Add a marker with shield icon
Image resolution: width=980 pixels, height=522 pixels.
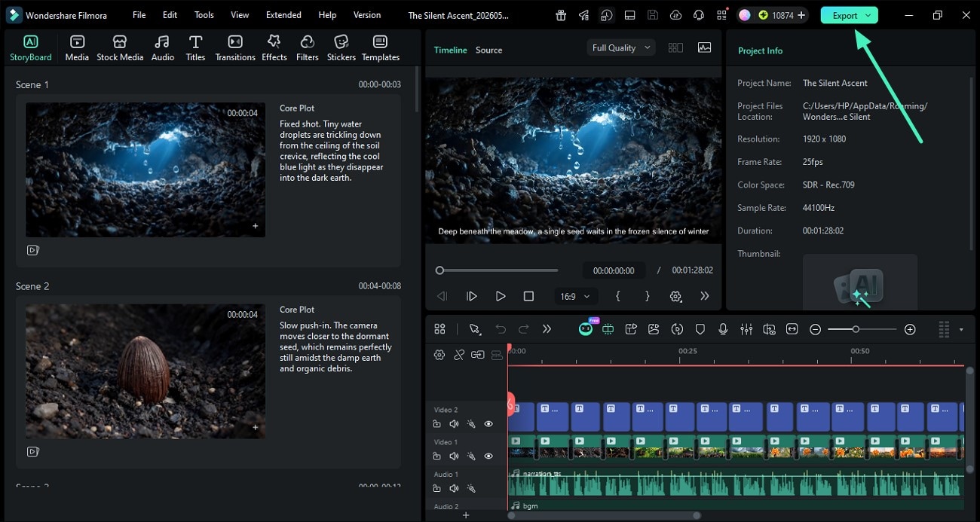point(700,329)
